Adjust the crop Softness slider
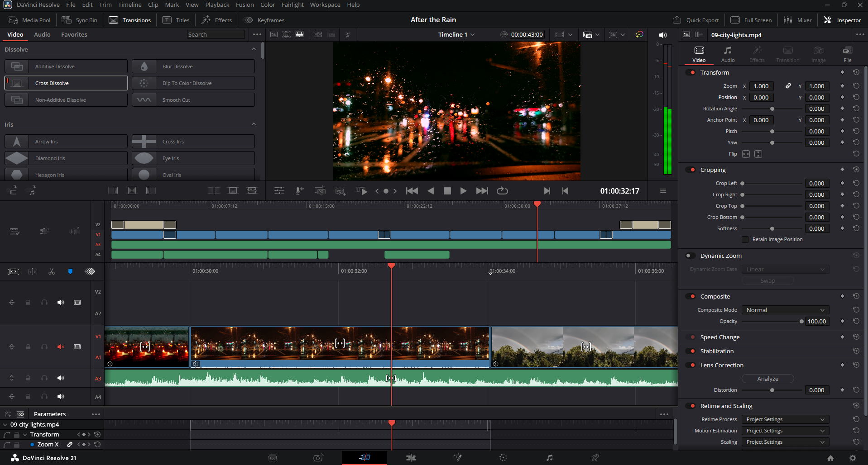The height and width of the screenshot is (465, 868). coord(772,229)
